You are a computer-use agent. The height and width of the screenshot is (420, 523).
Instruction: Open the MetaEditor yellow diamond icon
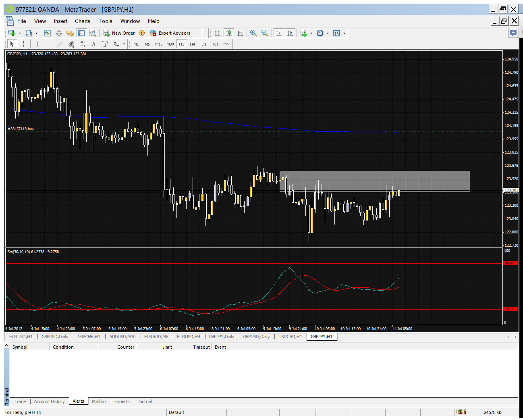[x=142, y=33]
